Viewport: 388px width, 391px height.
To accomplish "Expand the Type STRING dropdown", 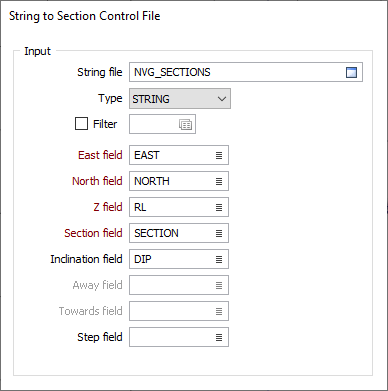I will tap(180, 99).
